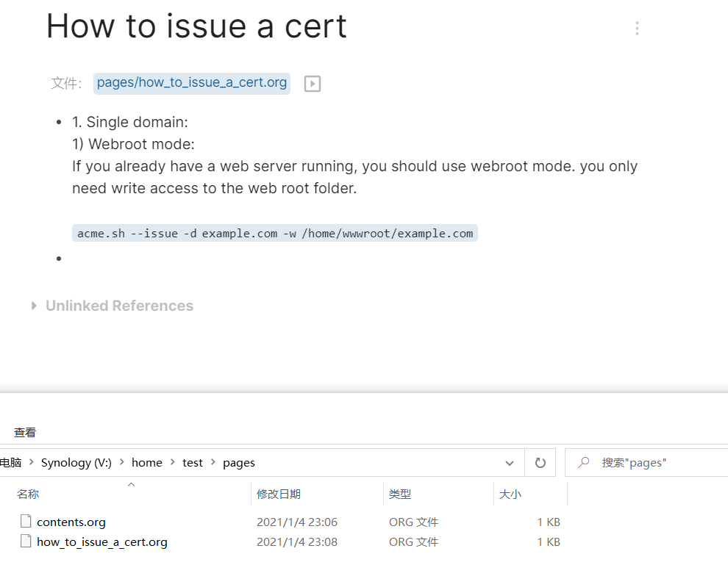Image resolution: width=728 pixels, height=565 pixels.
Task: Open the 查看 menu
Action: click(24, 432)
